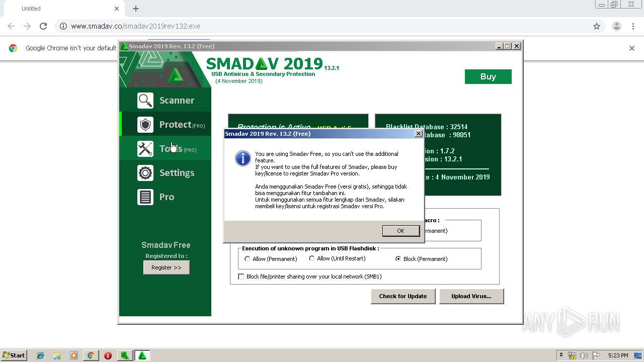Click the Protect menu label
This screenshot has height=362, width=644.
click(175, 125)
